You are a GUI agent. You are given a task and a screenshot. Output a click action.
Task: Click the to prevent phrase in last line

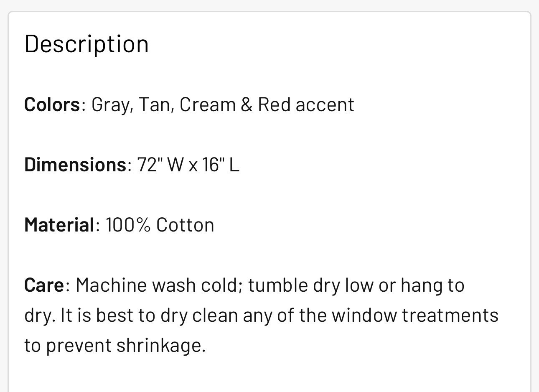(x=68, y=346)
